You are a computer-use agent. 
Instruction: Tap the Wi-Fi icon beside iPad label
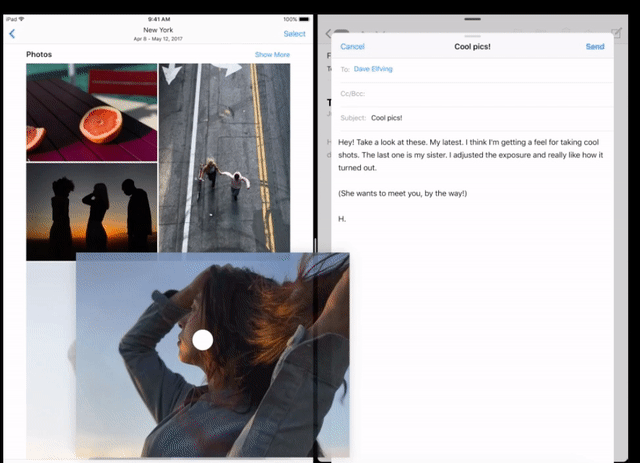pyautogui.click(x=21, y=19)
